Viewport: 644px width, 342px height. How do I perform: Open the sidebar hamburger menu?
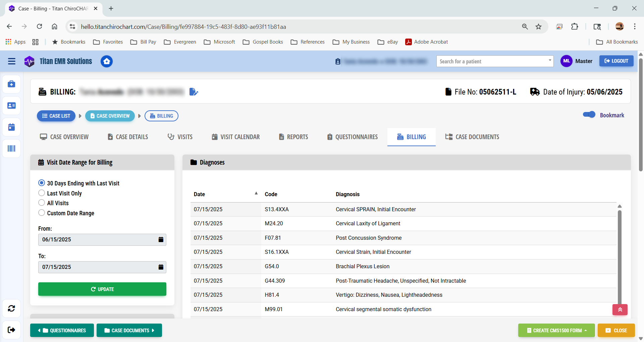pyautogui.click(x=11, y=61)
